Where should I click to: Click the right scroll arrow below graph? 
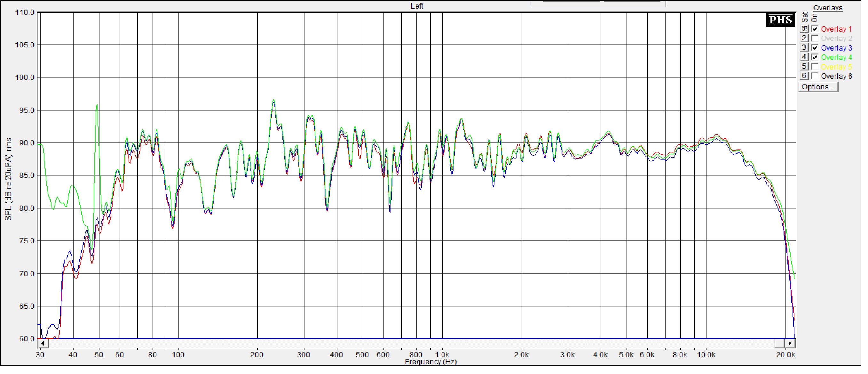790,344
